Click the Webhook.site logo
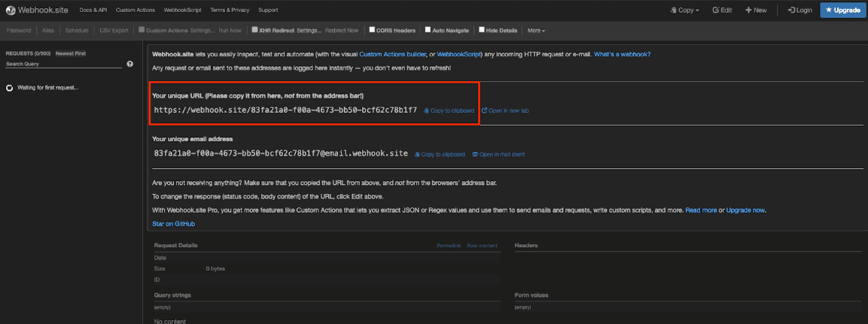This screenshot has width=868, height=324. tap(38, 10)
